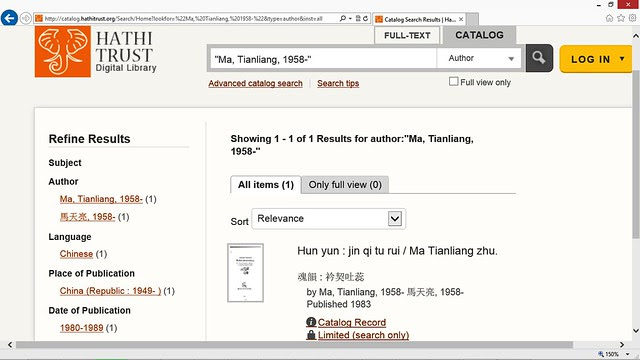
Task: Click the vertical scrollbar thumb
Action: [636, 153]
